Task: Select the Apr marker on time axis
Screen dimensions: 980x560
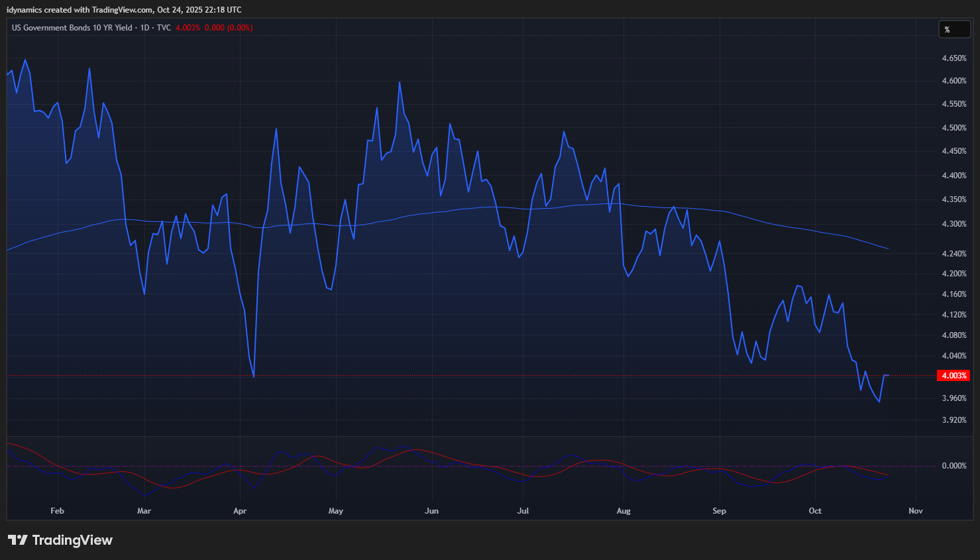Action: click(x=240, y=511)
